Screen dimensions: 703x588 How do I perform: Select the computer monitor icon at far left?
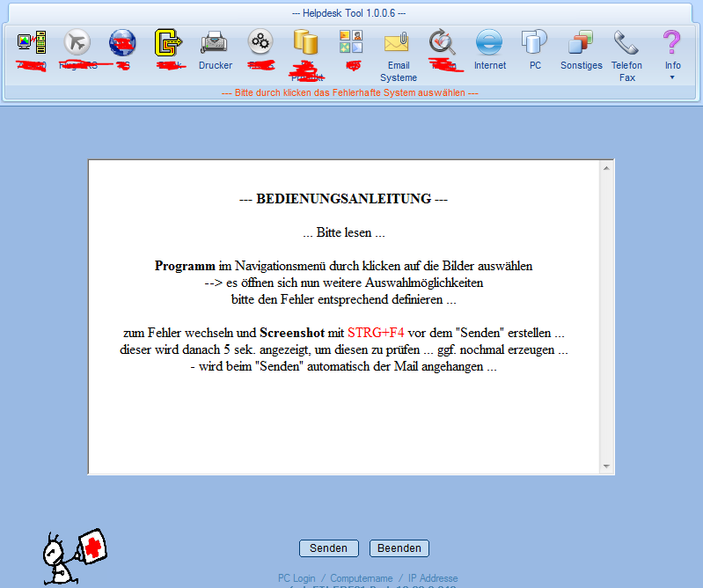(x=32, y=41)
